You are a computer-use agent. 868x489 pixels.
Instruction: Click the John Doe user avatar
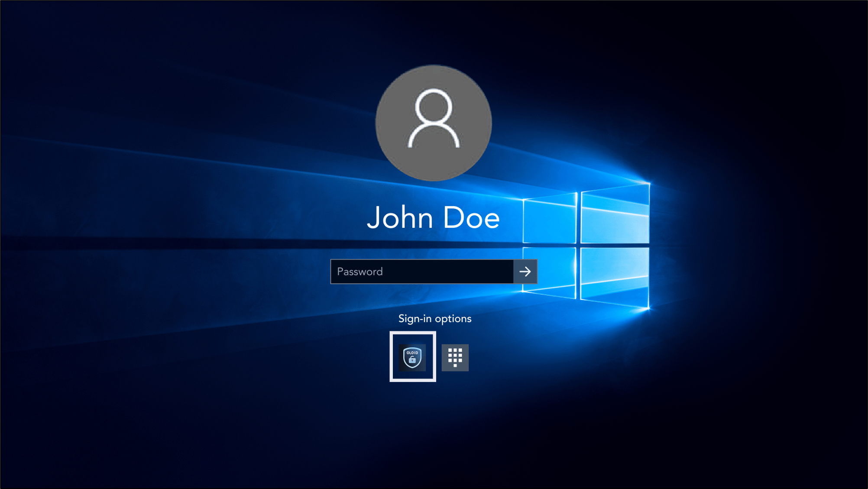tap(434, 123)
